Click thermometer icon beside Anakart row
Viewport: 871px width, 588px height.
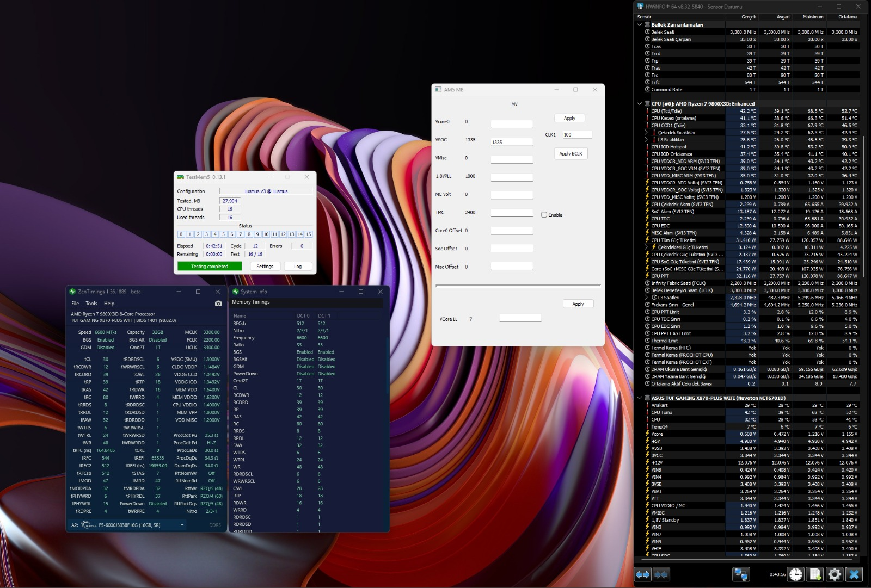tap(647, 405)
